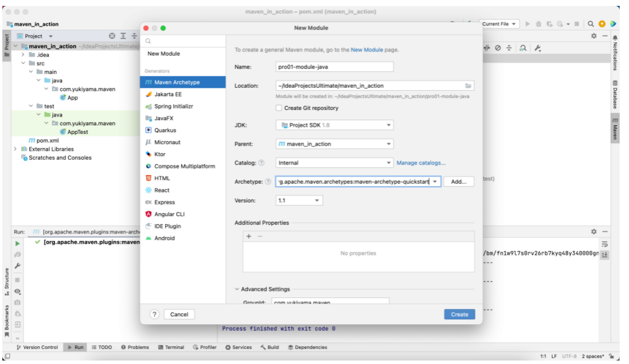This screenshot has width=629, height=364.
Task: Expand External Libraries node
Action: pos(15,149)
